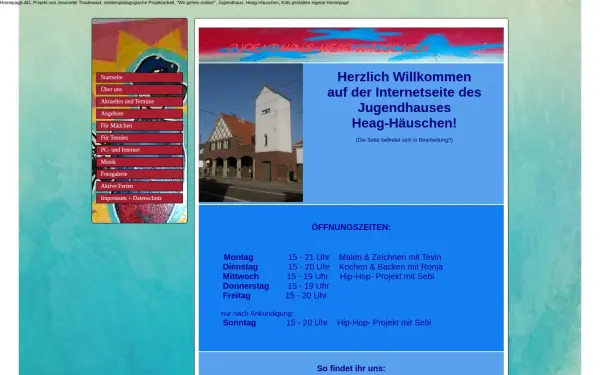Open the Musik section
The image size is (600, 375).
(139, 162)
